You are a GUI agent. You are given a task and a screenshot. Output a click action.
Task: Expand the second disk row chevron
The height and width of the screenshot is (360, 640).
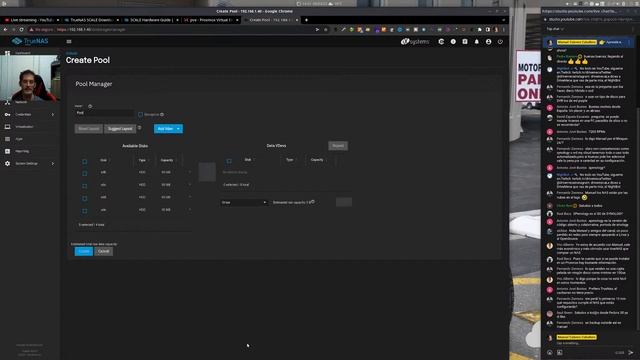coord(189,185)
